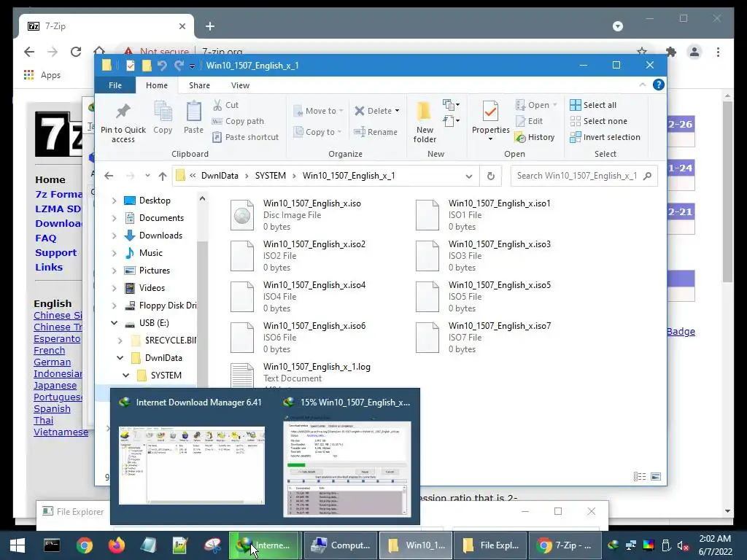
Task: Click the Up one level arrow
Action: (163, 176)
